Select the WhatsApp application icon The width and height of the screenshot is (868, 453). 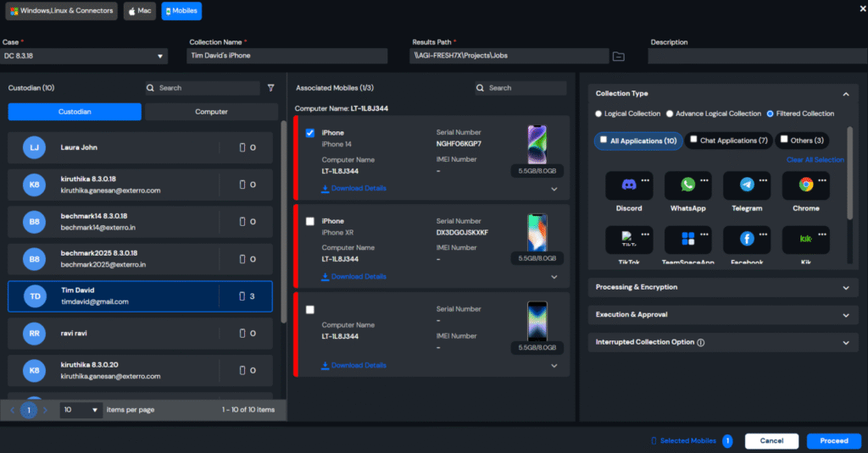coord(687,185)
